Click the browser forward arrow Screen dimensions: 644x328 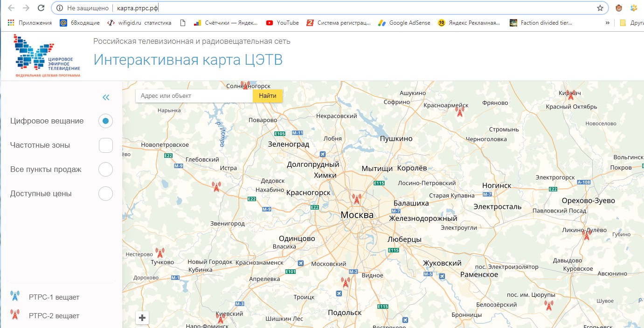[26, 8]
